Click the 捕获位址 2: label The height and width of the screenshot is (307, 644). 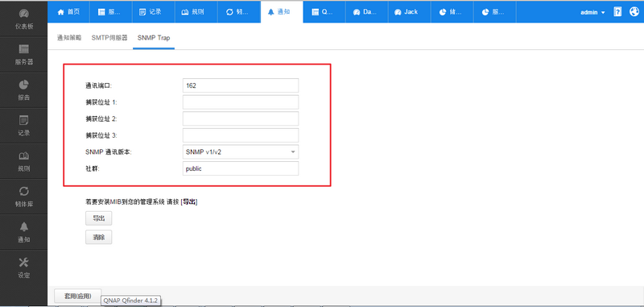tap(101, 118)
